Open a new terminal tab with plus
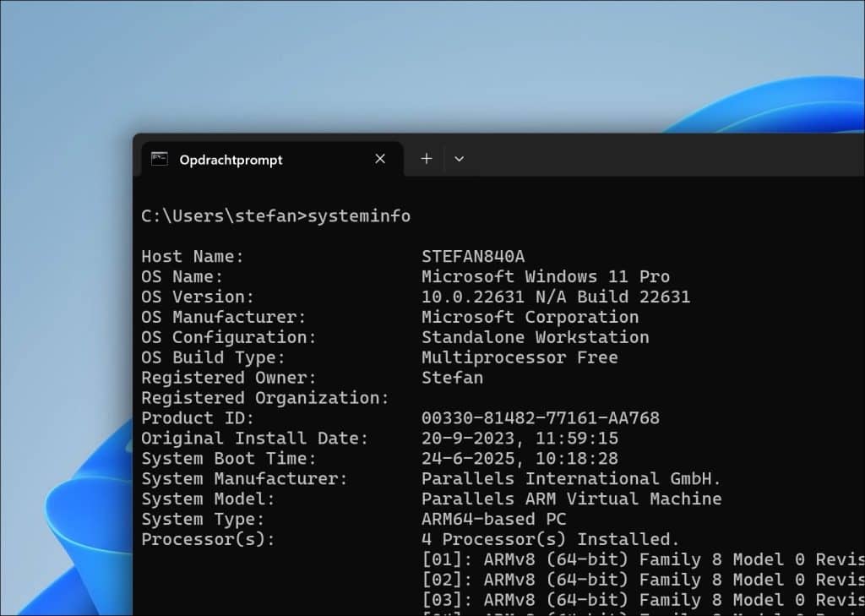Screen dimensions: 865x616 click(427, 159)
